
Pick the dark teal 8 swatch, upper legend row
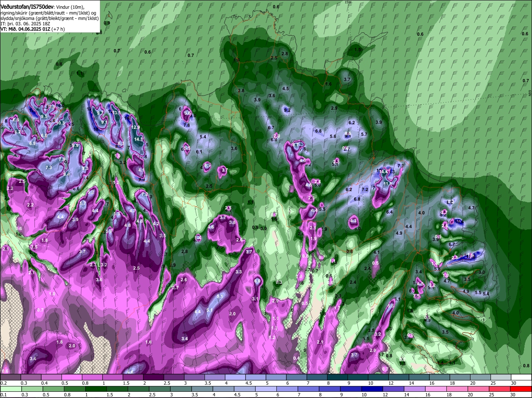[337, 377]
